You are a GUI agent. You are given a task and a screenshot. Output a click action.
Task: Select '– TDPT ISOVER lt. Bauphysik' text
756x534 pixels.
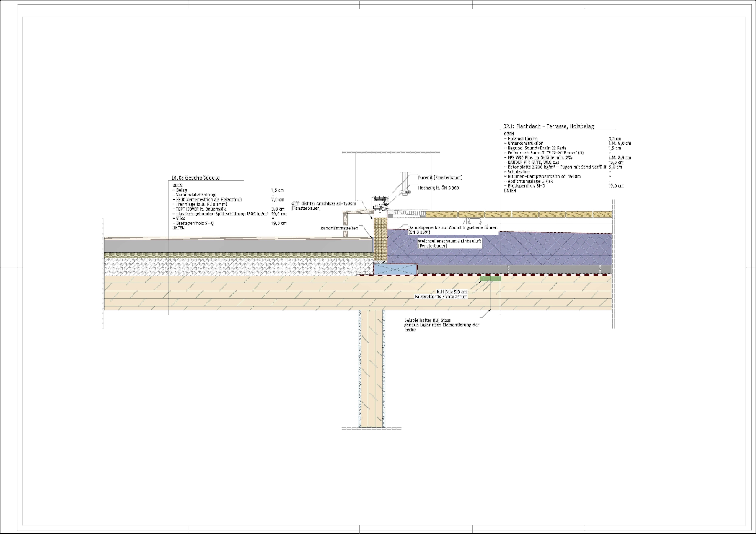tap(199, 209)
